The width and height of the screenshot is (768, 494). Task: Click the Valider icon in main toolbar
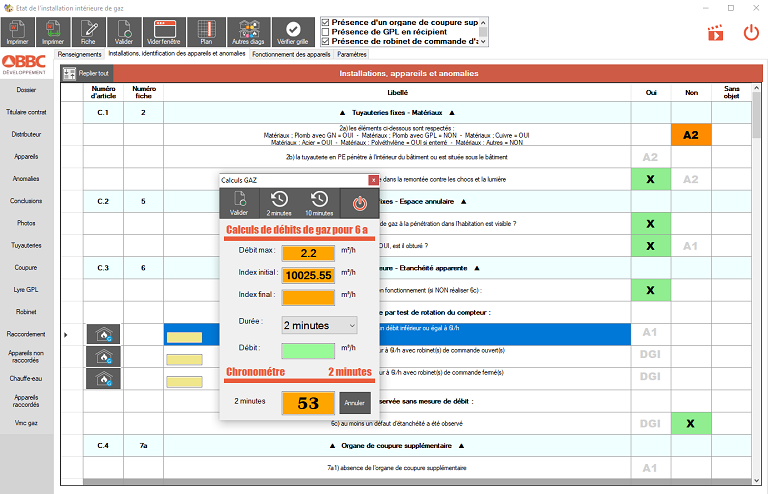tap(124, 32)
